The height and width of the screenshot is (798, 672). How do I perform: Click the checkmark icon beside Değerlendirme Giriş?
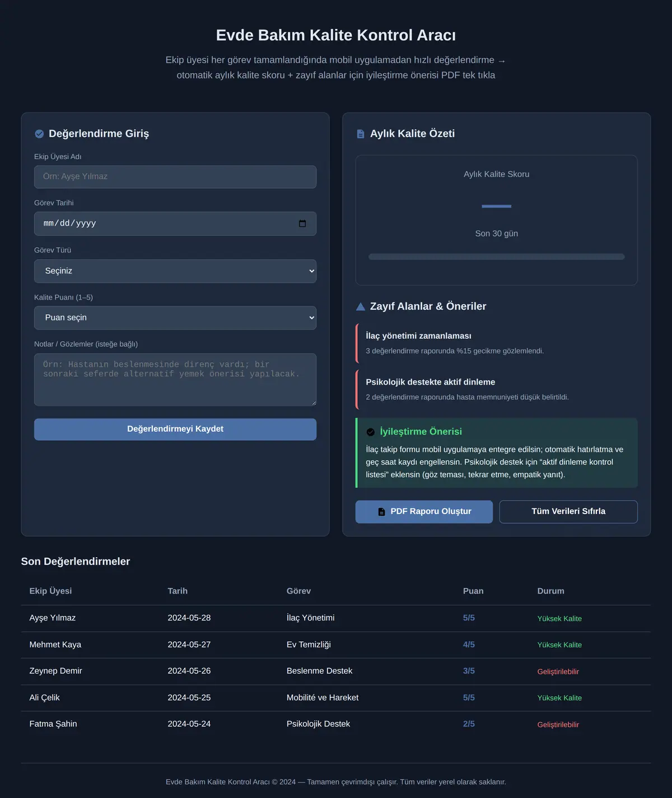pos(39,134)
